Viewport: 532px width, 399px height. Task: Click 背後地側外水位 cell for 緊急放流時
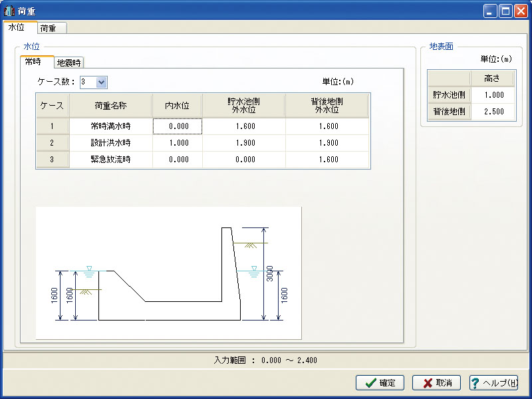327,160
